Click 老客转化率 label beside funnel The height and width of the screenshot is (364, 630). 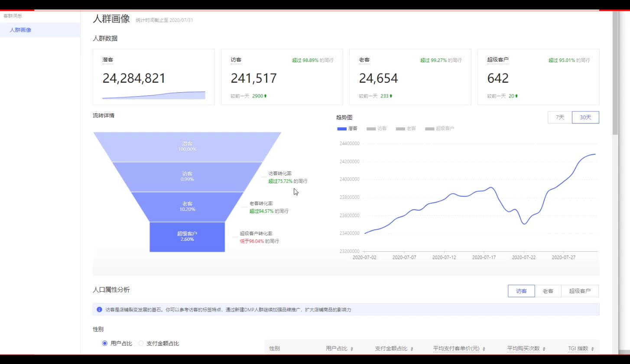pyautogui.click(x=261, y=203)
